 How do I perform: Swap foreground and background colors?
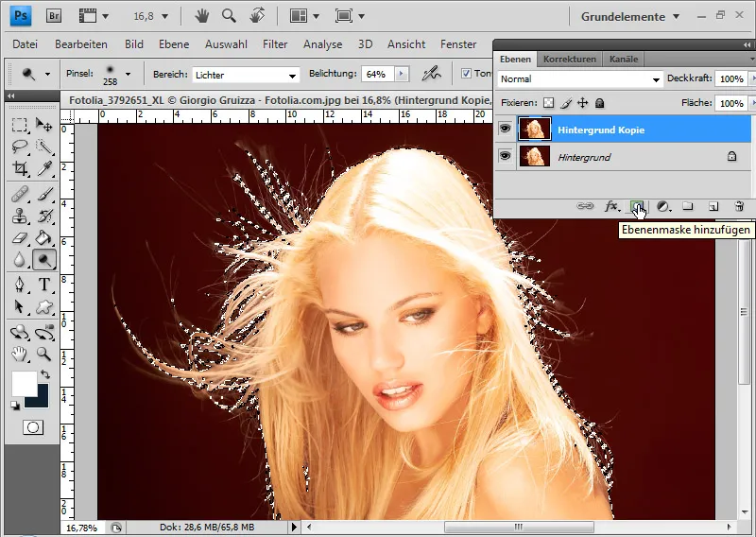(44, 374)
